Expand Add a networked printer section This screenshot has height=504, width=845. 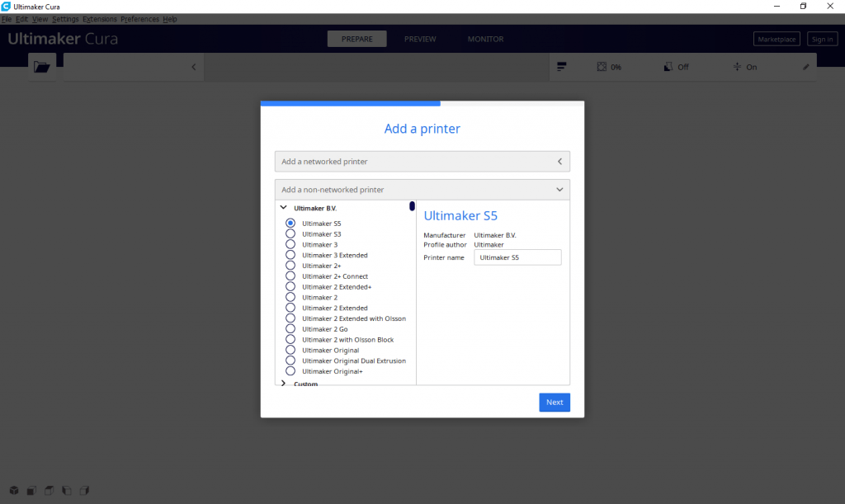pos(422,162)
